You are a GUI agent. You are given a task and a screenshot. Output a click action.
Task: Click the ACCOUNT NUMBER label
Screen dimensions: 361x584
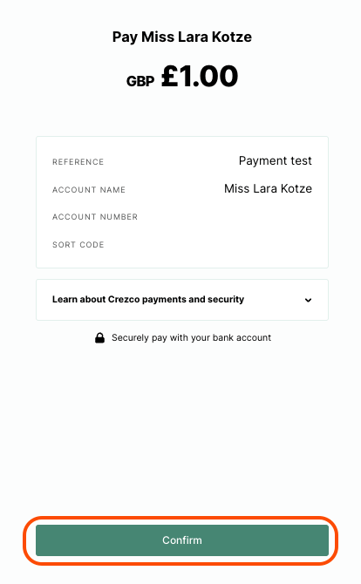coord(95,217)
